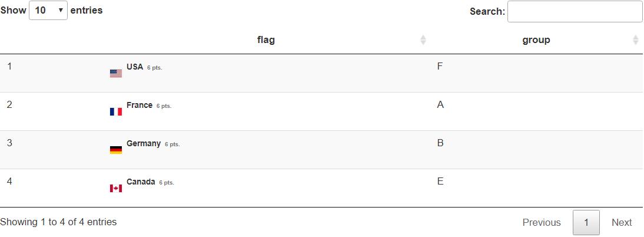Select page 1 in pagination
644x237 pixels.
(x=586, y=223)
